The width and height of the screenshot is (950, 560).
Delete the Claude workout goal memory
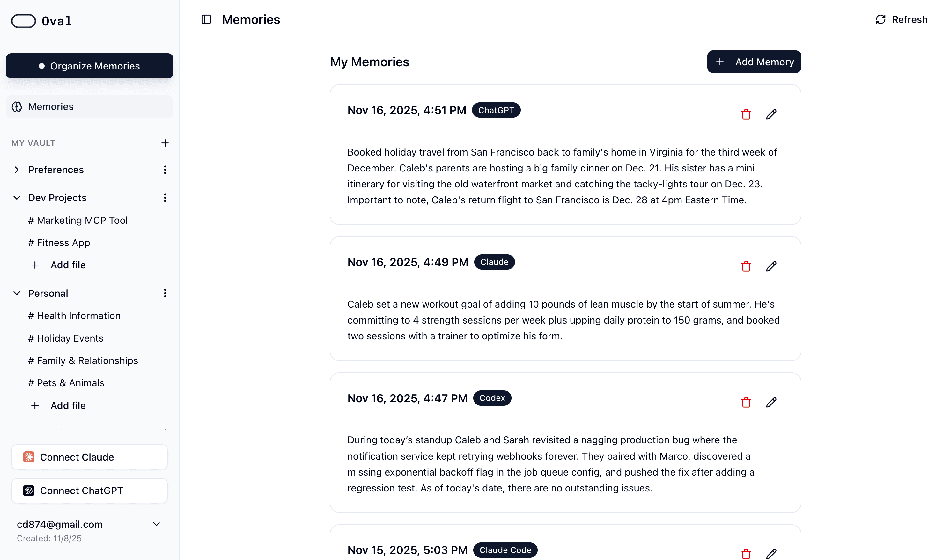(x=746, y=266)
